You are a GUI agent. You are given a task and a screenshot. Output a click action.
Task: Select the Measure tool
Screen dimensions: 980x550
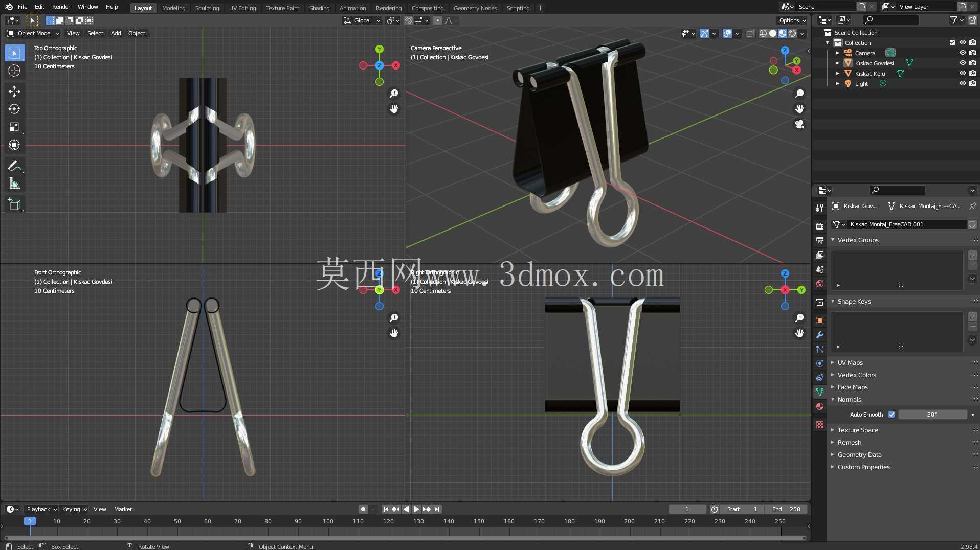14,184
